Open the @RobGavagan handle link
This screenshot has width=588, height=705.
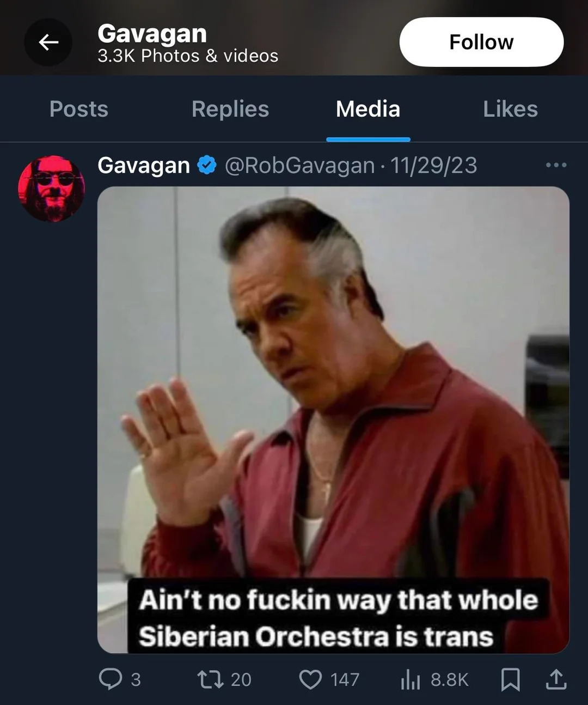pyautogui.click(x=299, y=165)
